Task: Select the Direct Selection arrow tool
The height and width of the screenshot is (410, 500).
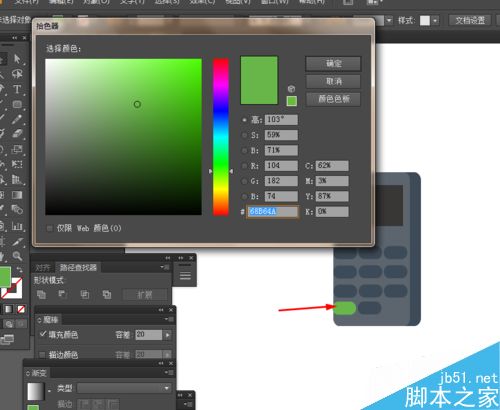Action: [x=17, y=59]
